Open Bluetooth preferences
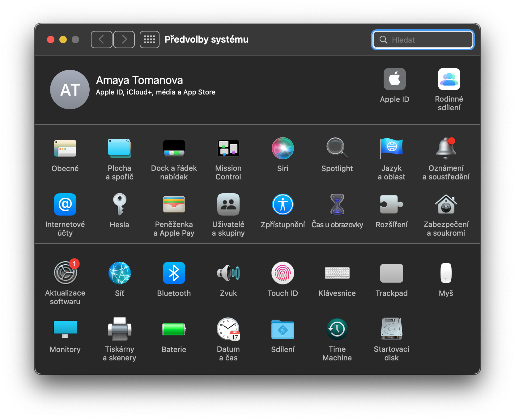Viewport: 515px width, 420px height. (174, 273)
